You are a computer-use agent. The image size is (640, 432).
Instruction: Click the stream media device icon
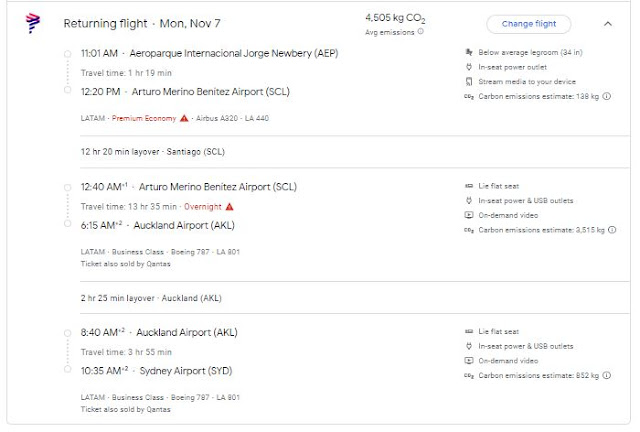[x=469, y=80]
